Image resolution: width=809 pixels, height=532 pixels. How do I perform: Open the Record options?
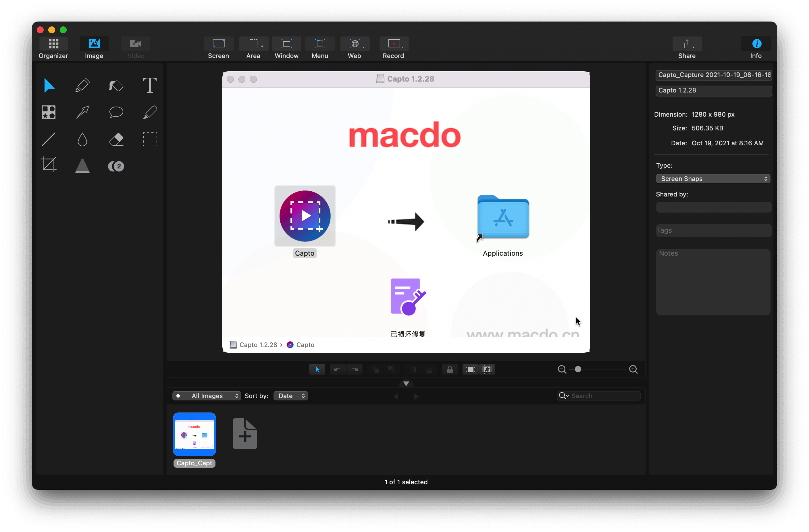pos(394,48)
